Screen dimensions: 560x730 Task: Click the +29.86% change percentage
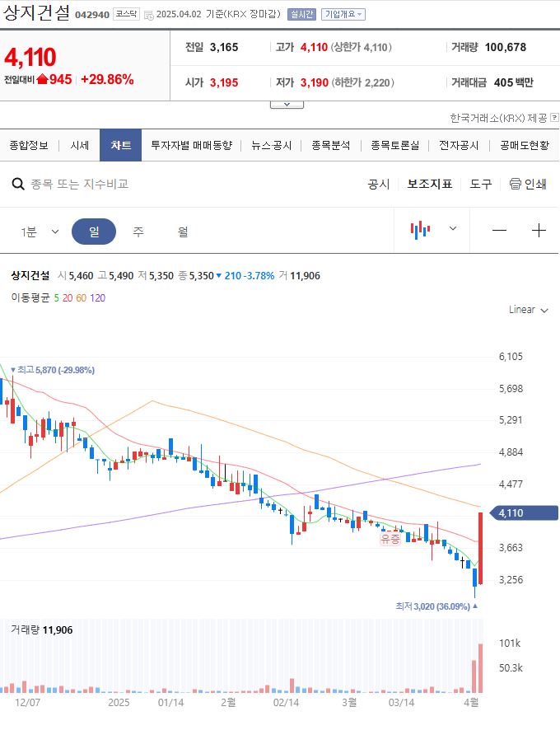coord(107,79)
